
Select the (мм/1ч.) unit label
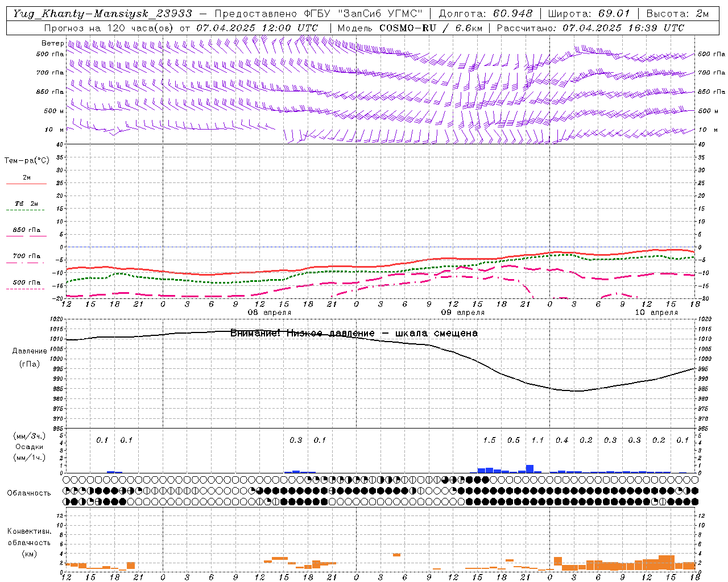(x=29, y=458)
